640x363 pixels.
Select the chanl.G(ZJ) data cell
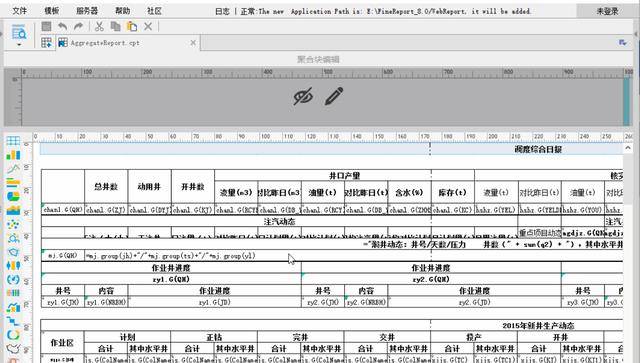point(106,209)
